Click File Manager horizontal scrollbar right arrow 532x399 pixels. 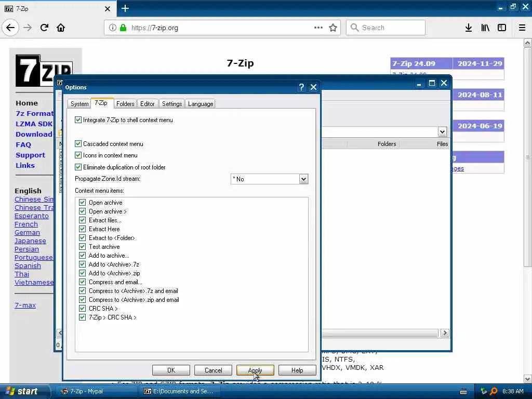(x=445, y=333)
